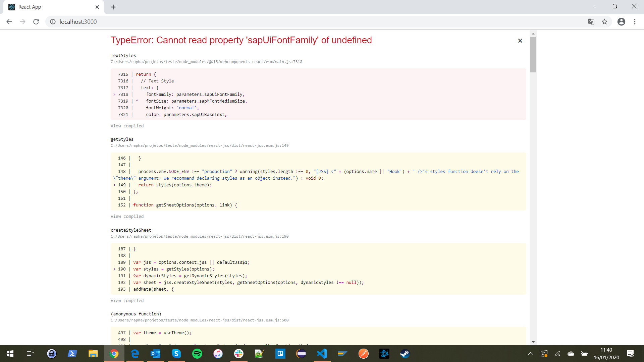Click the Google Translate icon in the address bar
Screen dimensions: 644x362
click(591, 21)
